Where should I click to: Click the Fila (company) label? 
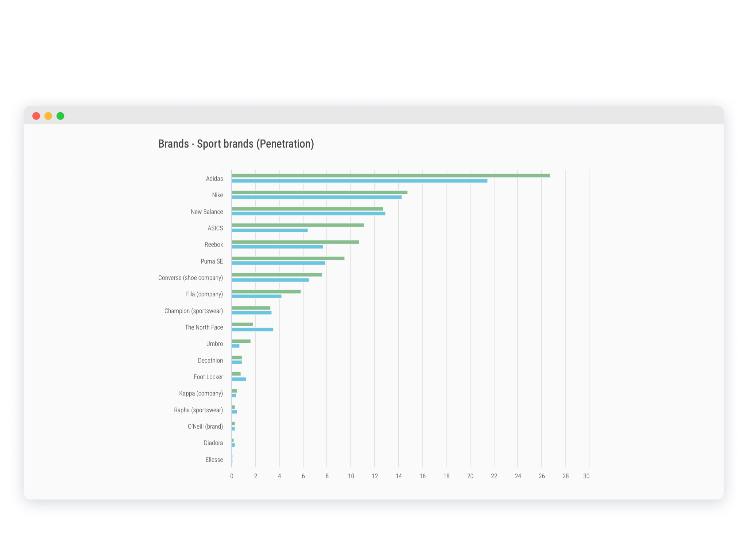pyautogui.click(x=204, y=294)
